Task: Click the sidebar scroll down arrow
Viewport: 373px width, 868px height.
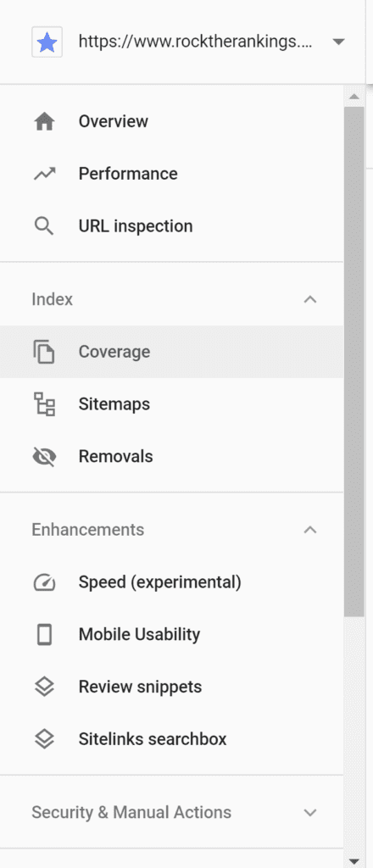Action: tap(354, 861)
